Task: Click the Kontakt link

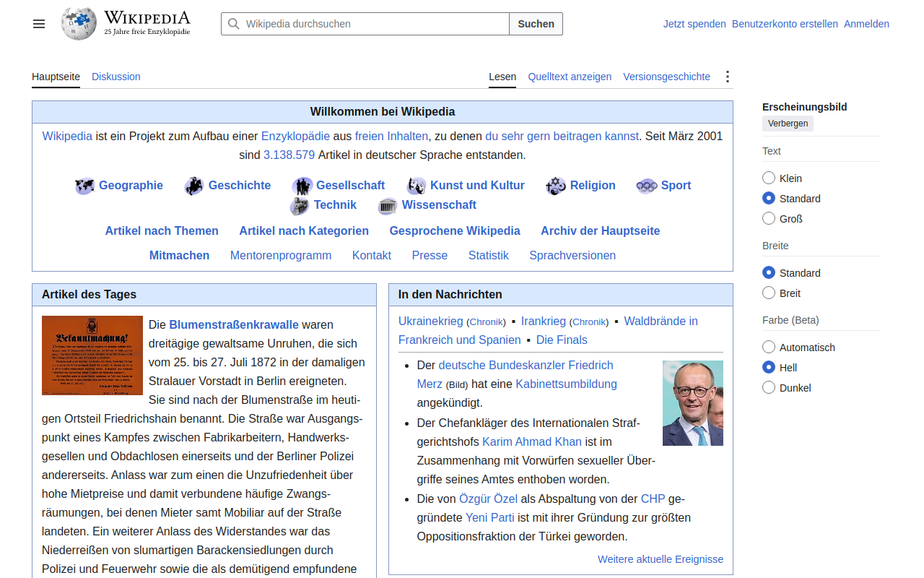Action: click(x=372, y=256)
